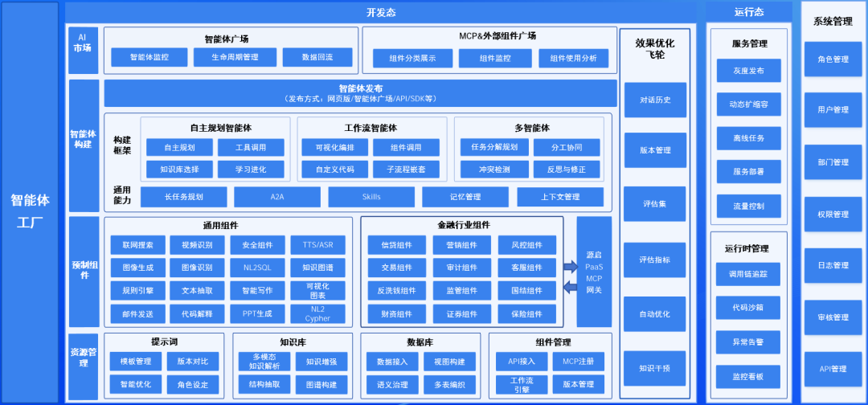Select the 图谱构建 box
The width and height of the screenshot is (868, 405).
[x=321, y=385]
